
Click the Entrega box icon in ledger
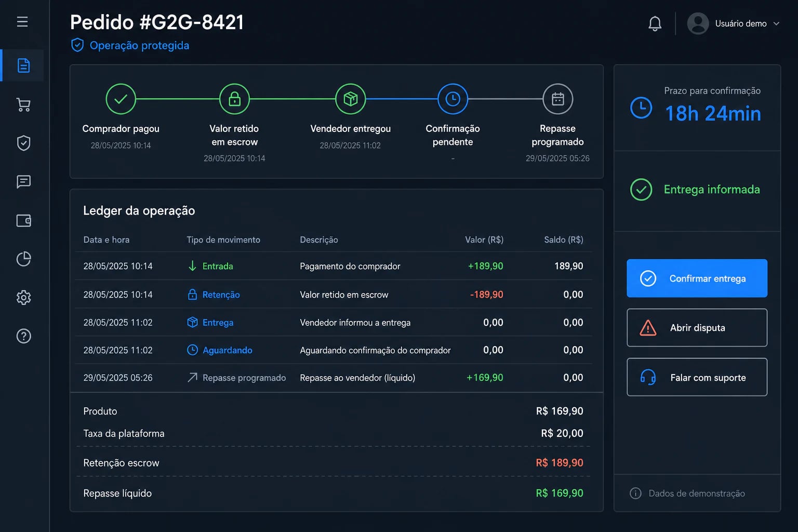coord(192,322)
